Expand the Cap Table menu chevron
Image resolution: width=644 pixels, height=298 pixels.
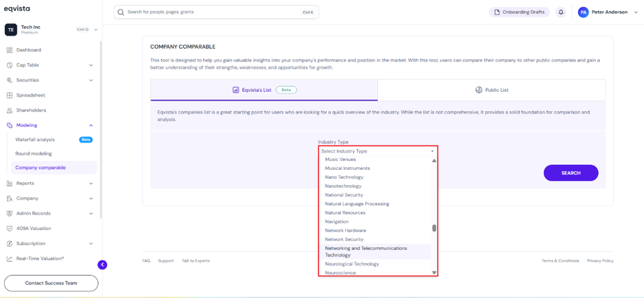pos(91,65)
